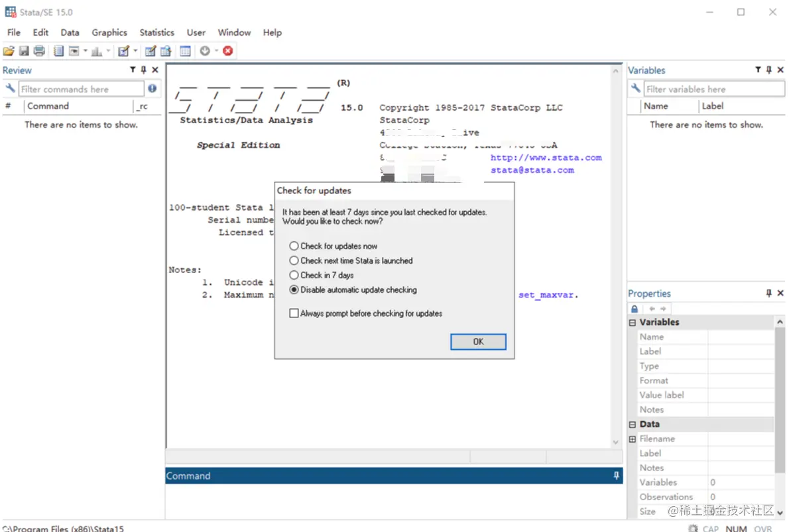Image resolution: width=789 pixels, height=532 pixels.
Task: Open the Variables Manager icon
Action: (x=185, y=51)
